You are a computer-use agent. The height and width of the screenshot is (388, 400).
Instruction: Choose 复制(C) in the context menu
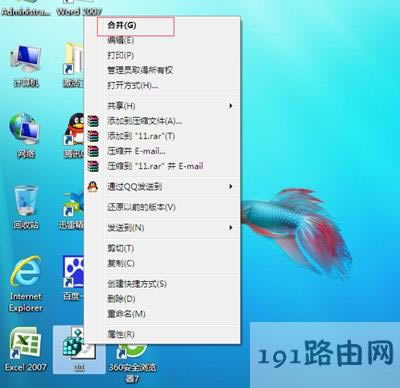tap(162, 263)
